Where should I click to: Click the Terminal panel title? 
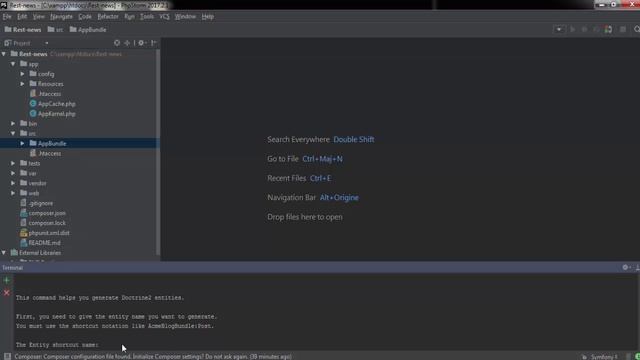click(12, 268)
